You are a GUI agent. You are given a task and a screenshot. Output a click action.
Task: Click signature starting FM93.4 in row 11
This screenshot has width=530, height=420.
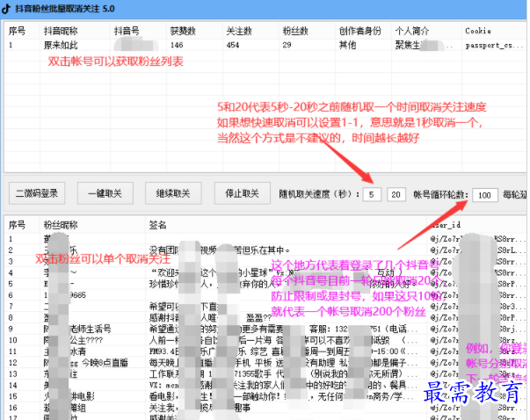[x=284, y=351]
